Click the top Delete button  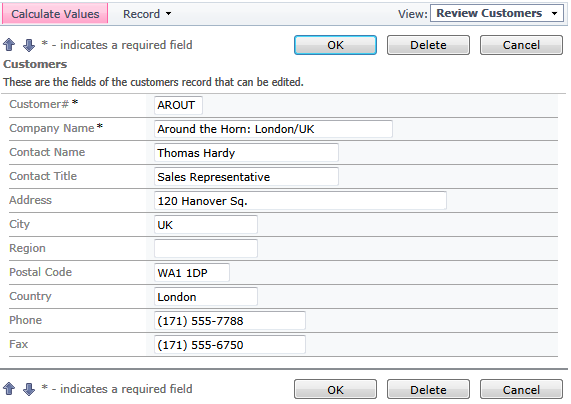click(x=428, y=45)
